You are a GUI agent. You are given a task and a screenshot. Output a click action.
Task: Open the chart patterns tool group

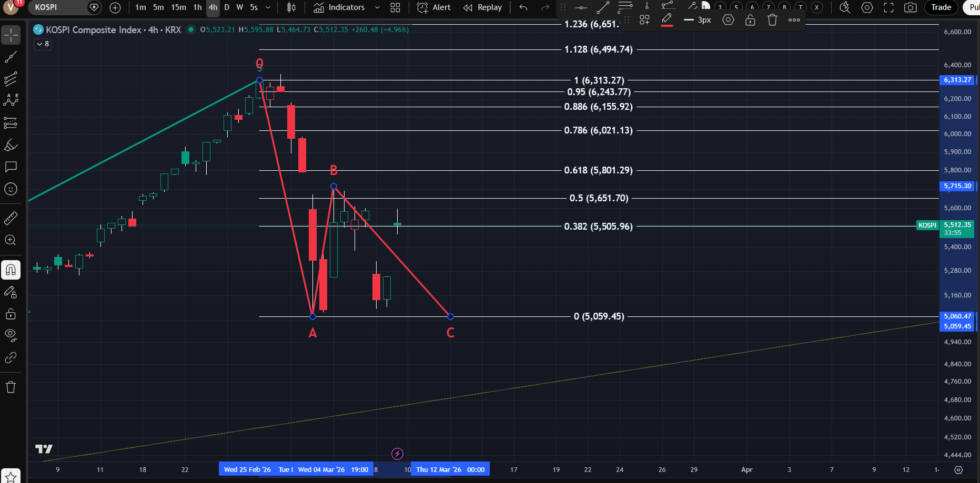click(11, 100)
